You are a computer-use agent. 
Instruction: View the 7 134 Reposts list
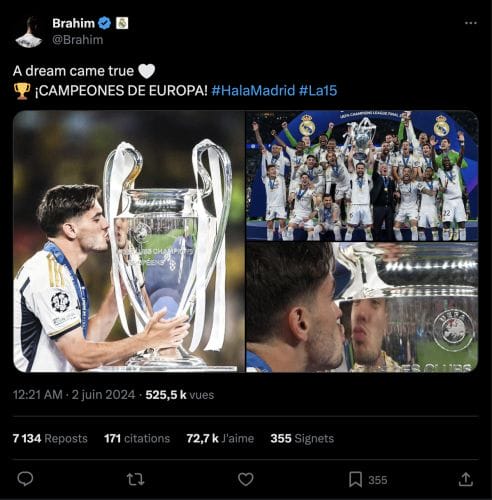[x=50, y=438]
